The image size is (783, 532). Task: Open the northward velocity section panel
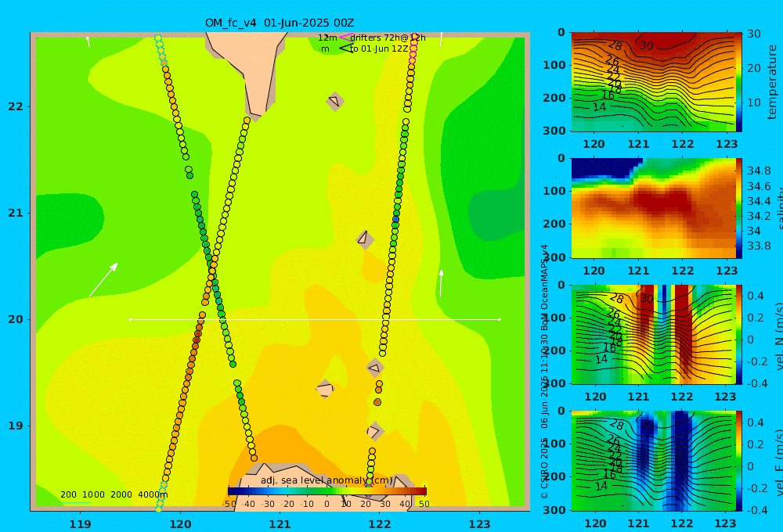(x=653, y=334)
